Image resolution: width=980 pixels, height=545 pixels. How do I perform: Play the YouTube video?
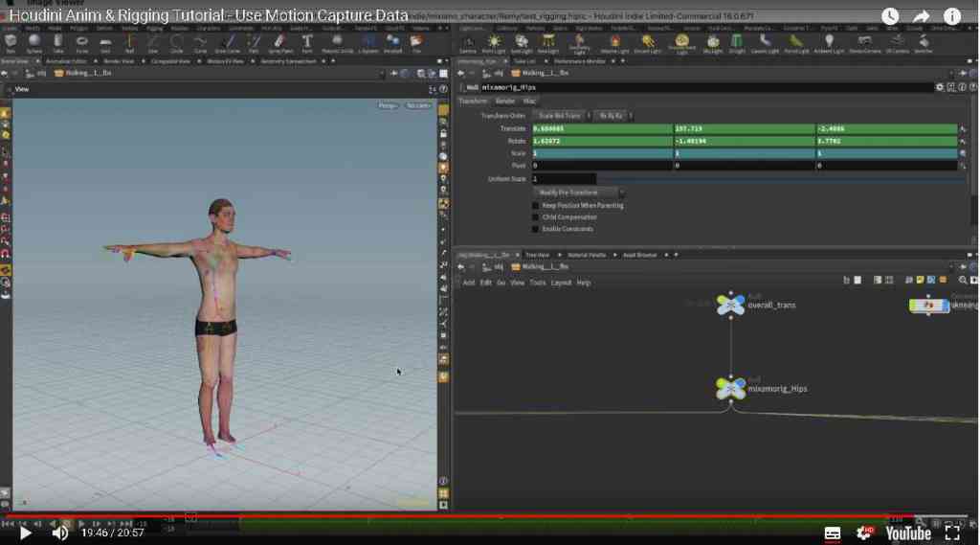pyautogui.click(x=25, y=534)
